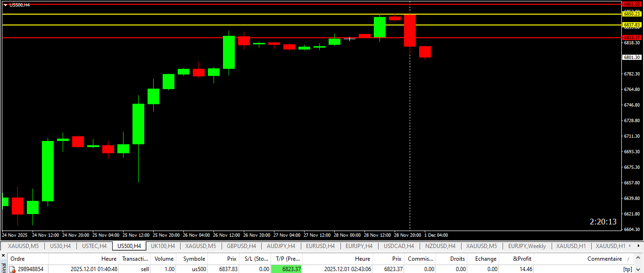Sort by the Transacti... column header
Image resolution: width=644 pixels, height=273 pixels.
pyautogui.click(x=135, y=259)
